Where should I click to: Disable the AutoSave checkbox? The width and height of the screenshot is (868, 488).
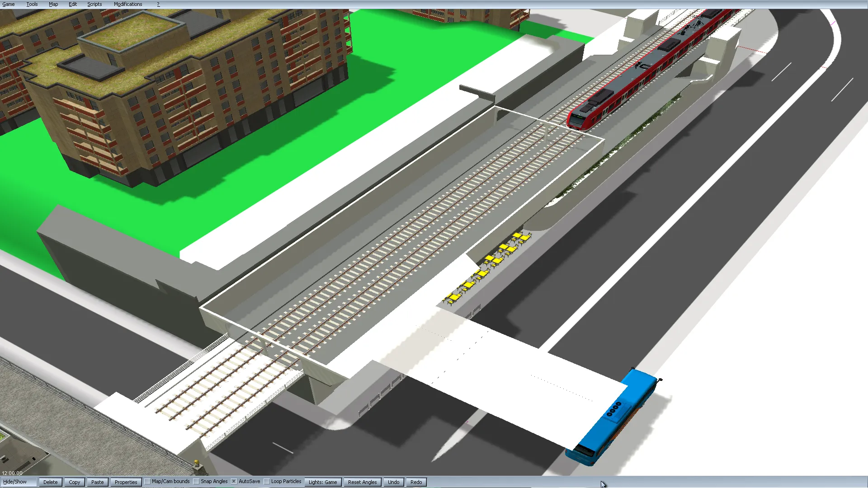[x=234, y=482]
